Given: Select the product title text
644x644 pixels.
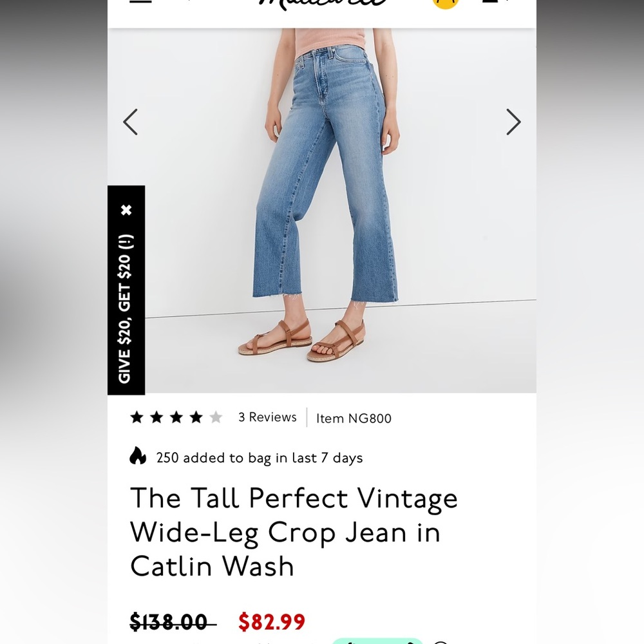Looking at the screenshot, I should pyautogui.click(x=294, y=532).
